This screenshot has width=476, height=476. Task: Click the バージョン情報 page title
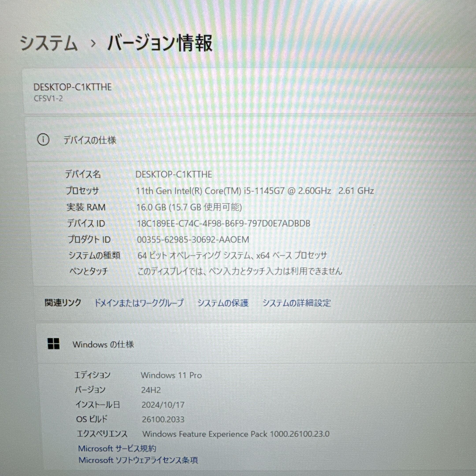(x=160, y=43)
